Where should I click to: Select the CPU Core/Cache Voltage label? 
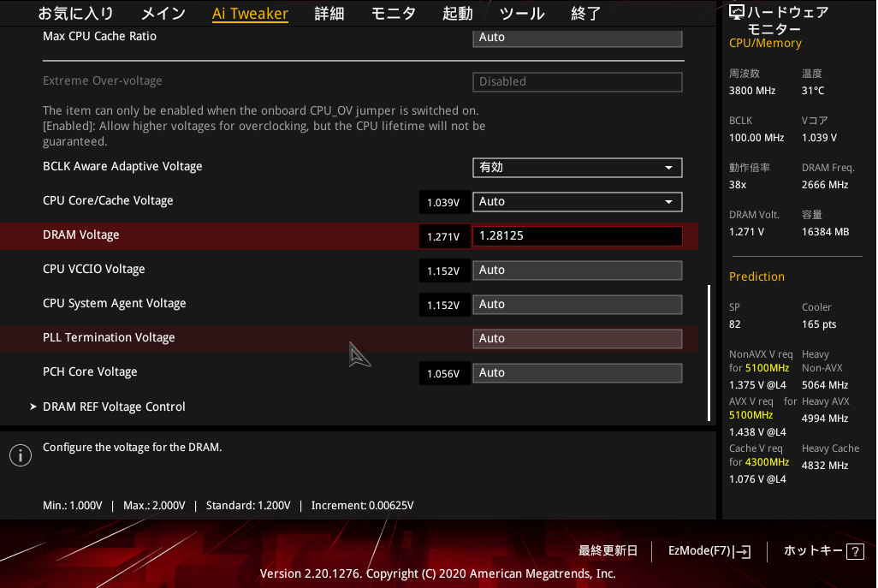108,200
